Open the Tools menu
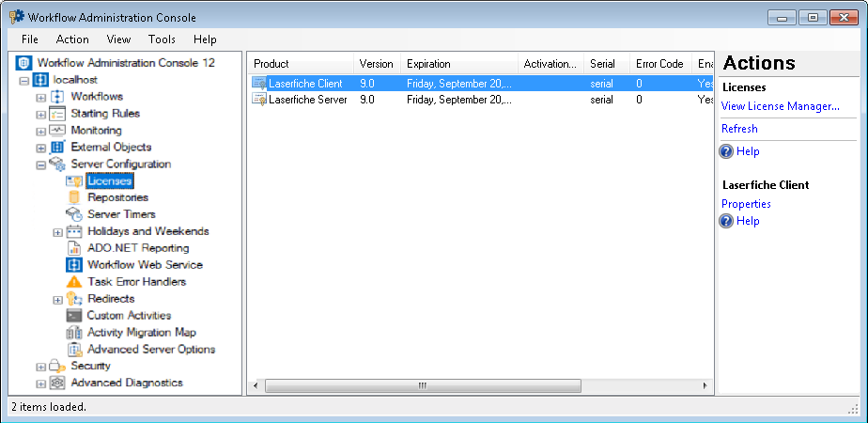Screen dimensions: 868x423 coord(162,39)
